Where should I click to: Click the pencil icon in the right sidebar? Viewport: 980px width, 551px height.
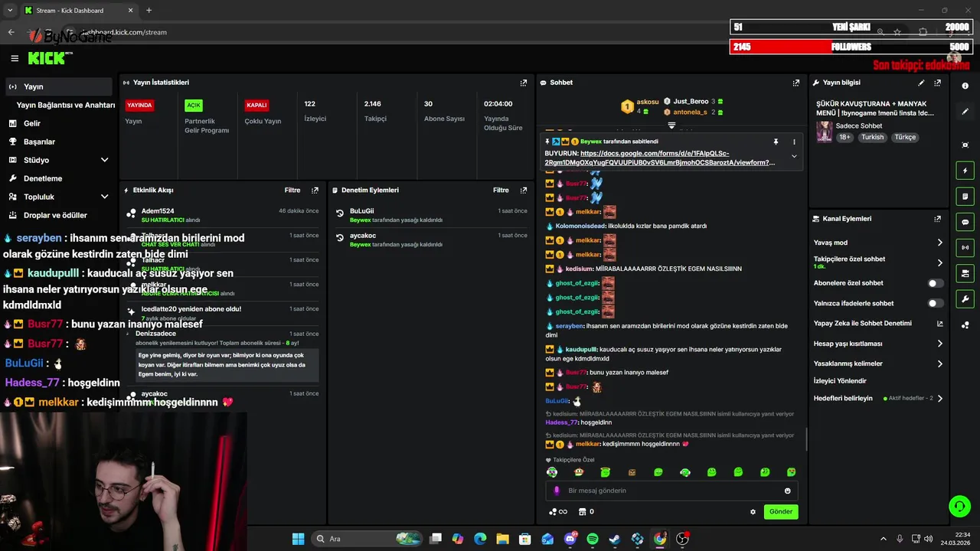click(965, 112)
